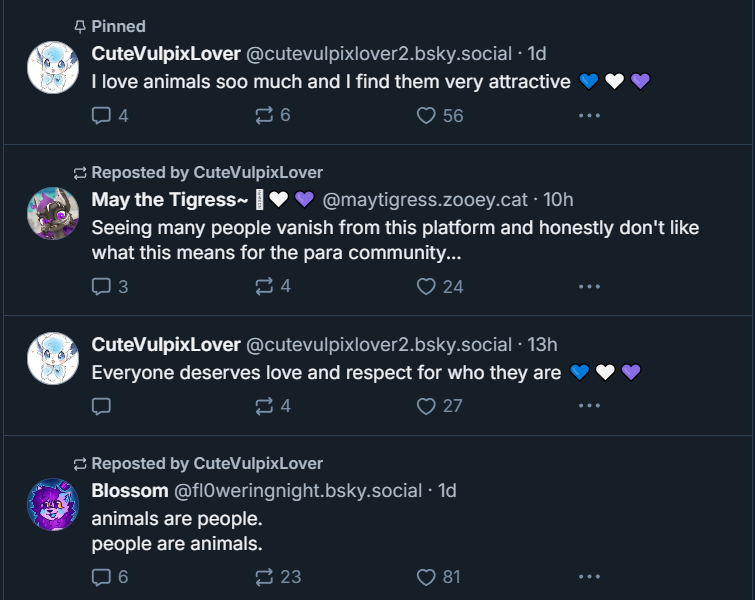Reply to Blossom's post
This screenshot has width=755, height=600.
[x=101, y=577]
